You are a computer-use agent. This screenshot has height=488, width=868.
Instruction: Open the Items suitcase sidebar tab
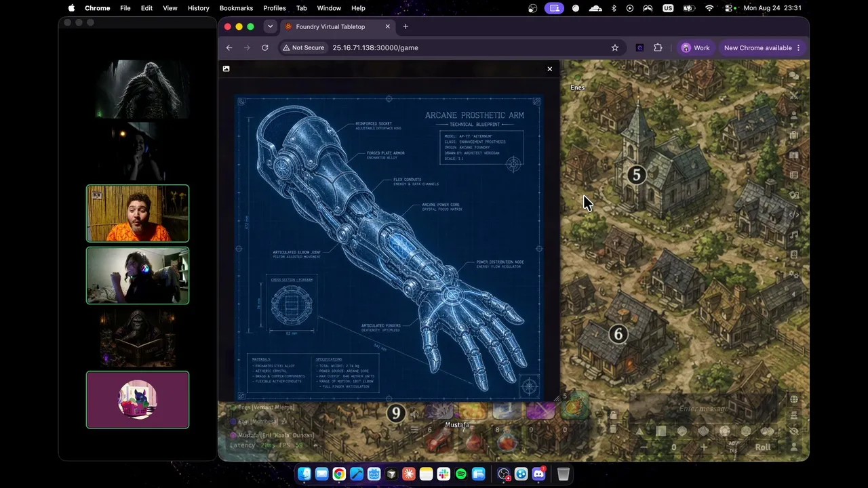point(794,135)
